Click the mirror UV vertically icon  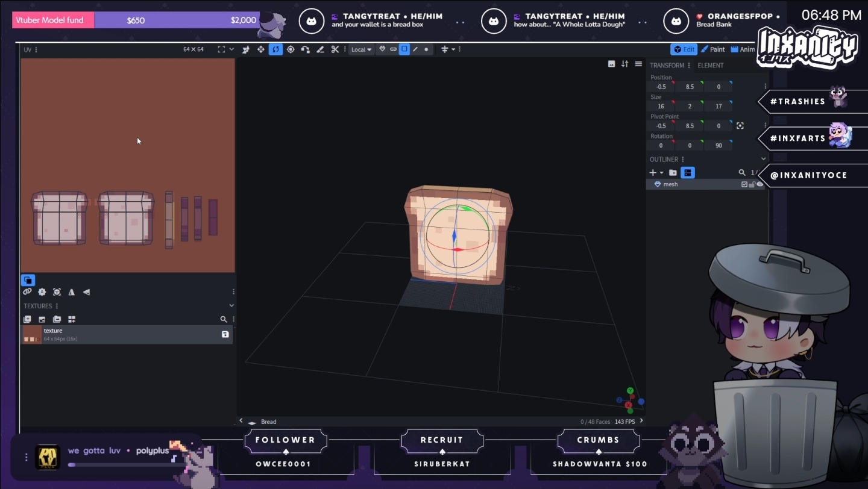[86, 292]
